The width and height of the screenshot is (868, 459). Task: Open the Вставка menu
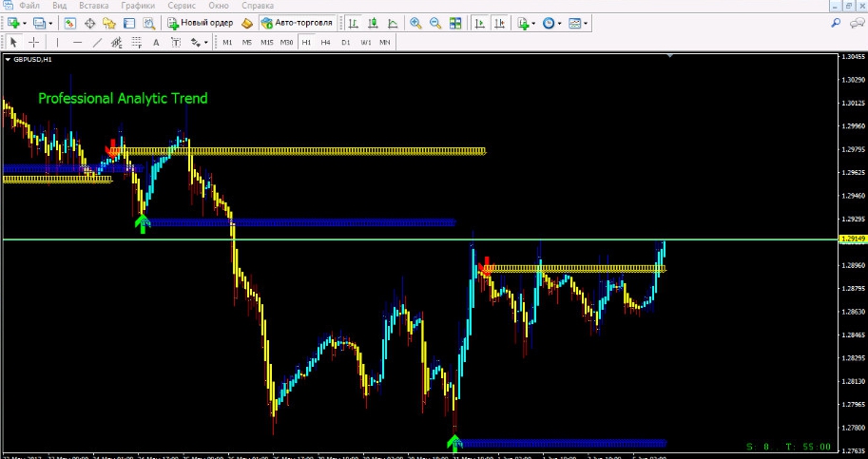click(94, 6)
